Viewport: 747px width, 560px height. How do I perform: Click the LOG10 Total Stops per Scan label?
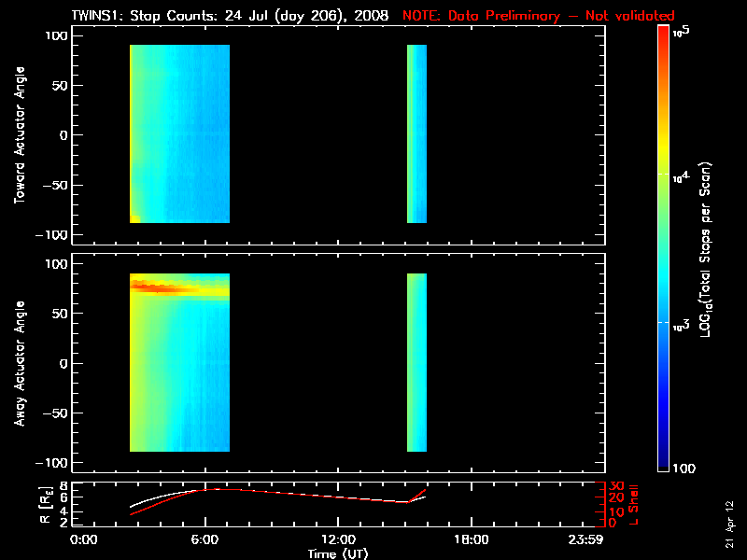[x=705, y=249]
